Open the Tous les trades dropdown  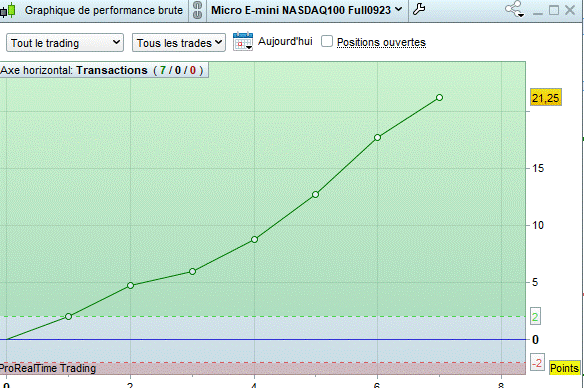coord(179,43)
